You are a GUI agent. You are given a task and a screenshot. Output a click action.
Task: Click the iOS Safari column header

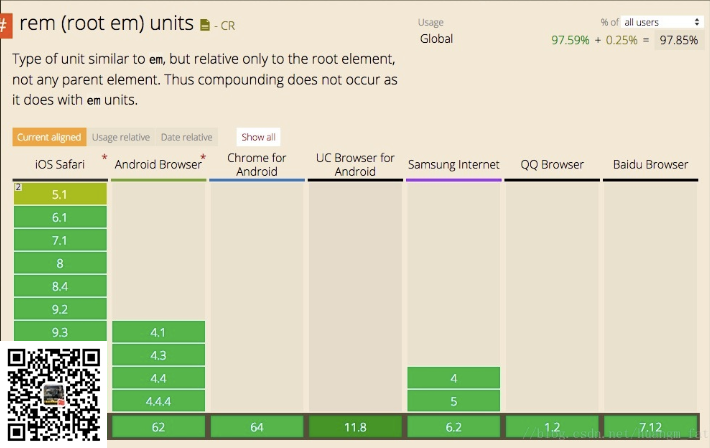(x=59, y=164)
